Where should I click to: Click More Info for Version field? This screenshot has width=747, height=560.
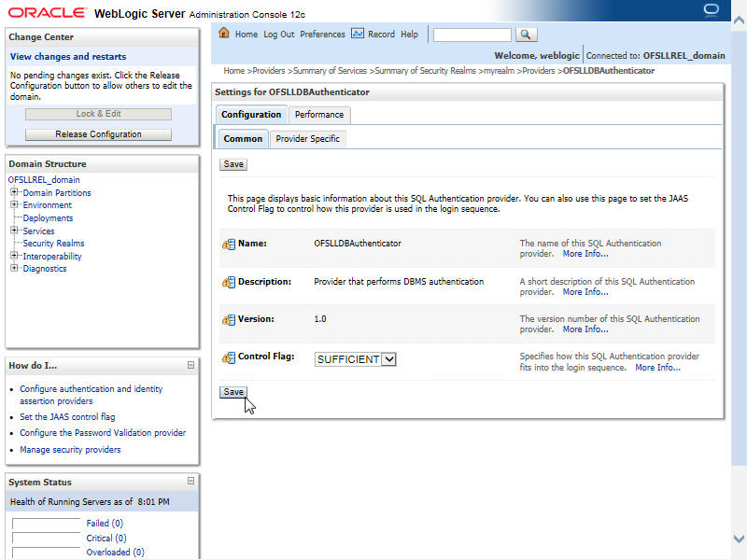[x=585, y=329]
